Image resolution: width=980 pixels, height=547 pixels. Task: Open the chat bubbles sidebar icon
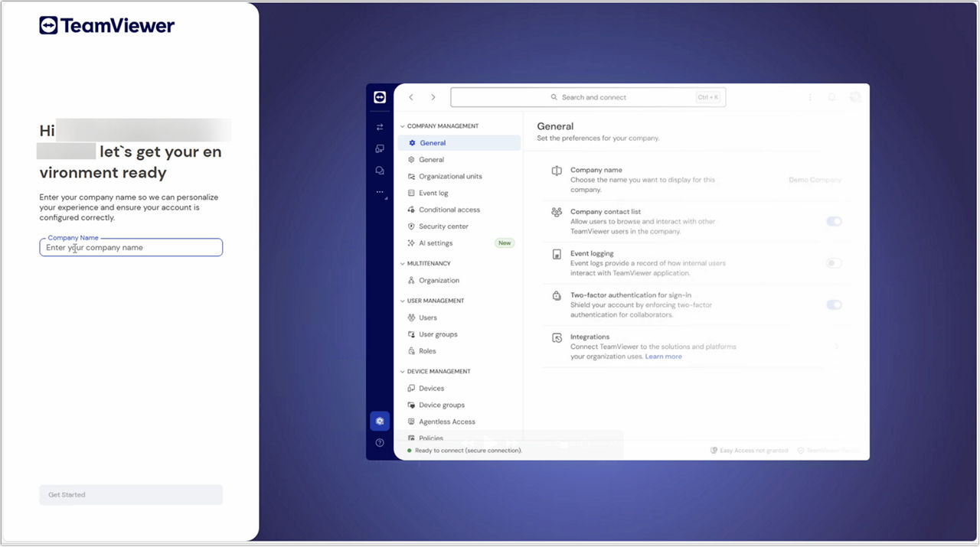(x=380, y=171)
